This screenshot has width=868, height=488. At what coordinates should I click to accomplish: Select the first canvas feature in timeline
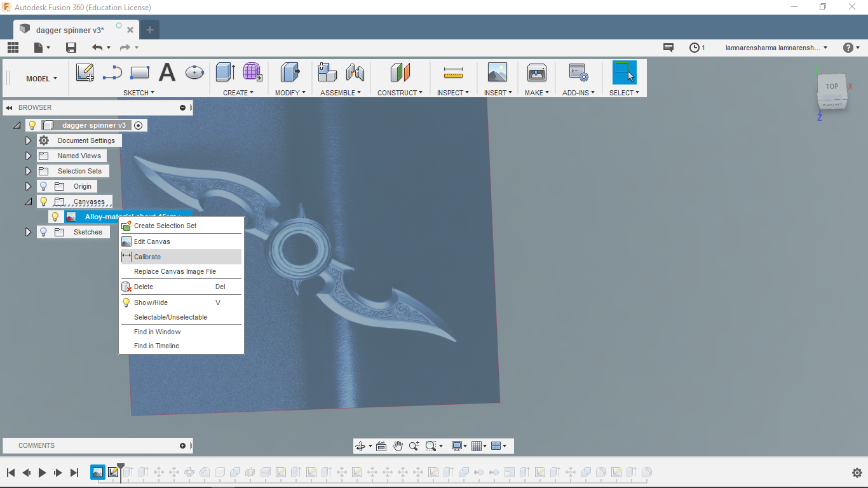(x=97, y=472)
